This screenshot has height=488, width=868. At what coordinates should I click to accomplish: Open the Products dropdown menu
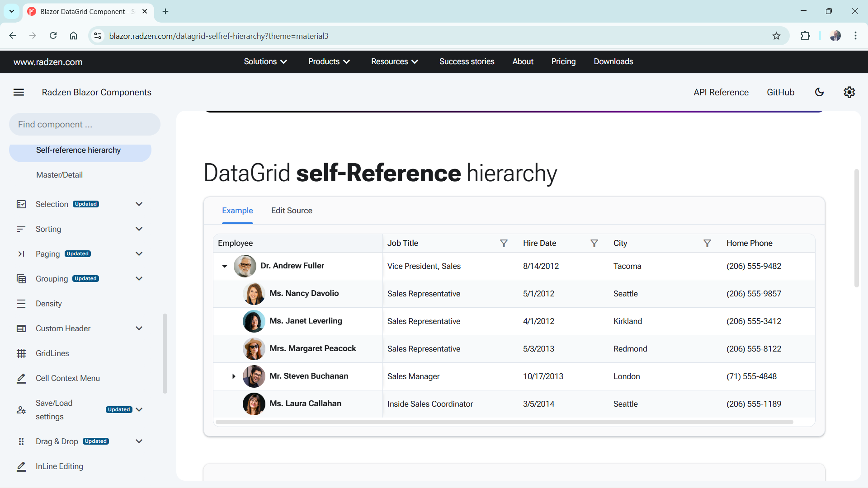(329, 61)
